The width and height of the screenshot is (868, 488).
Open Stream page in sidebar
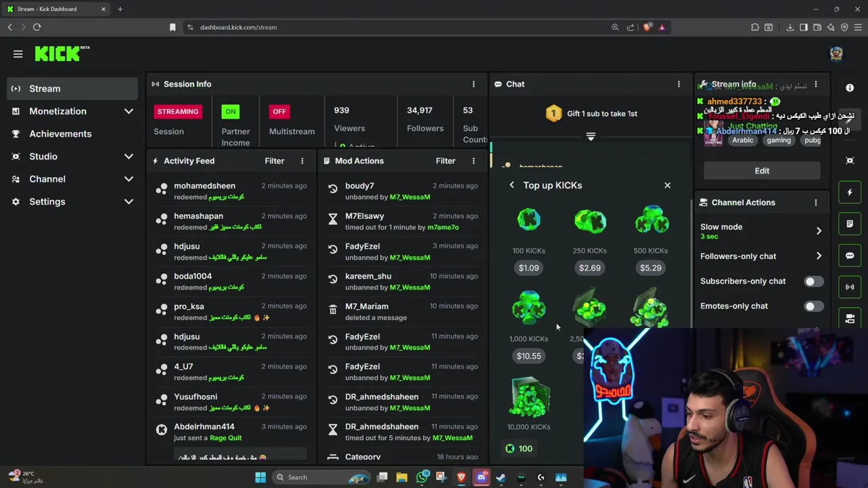[73, 89]
